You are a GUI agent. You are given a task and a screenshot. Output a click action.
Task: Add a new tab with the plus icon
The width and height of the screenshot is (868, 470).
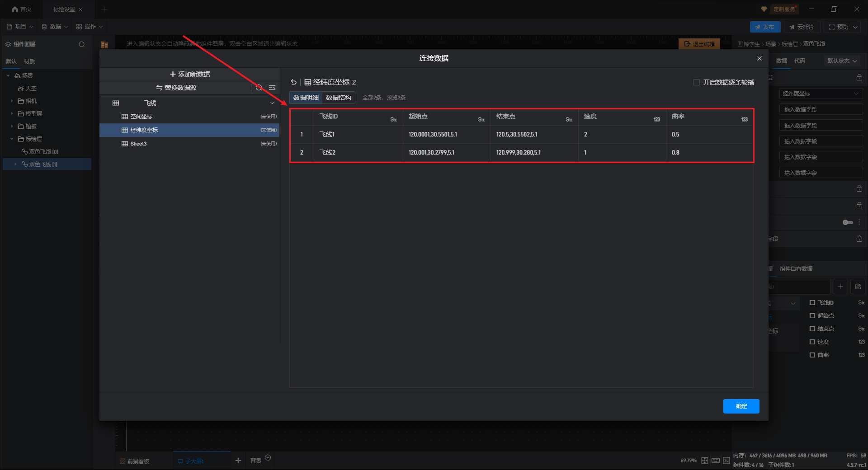click(x=104, y=9)
